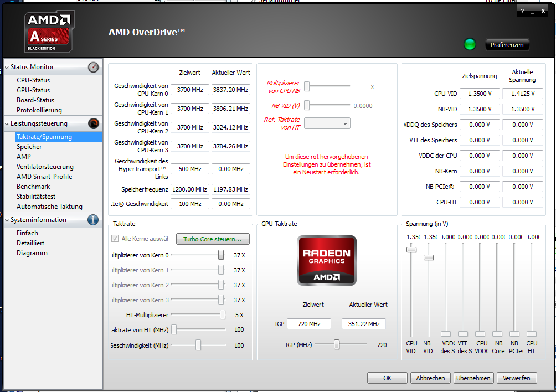Open Detailliert system information
Viewport: 556px width, 392px height.
click(x=30, y=243)
